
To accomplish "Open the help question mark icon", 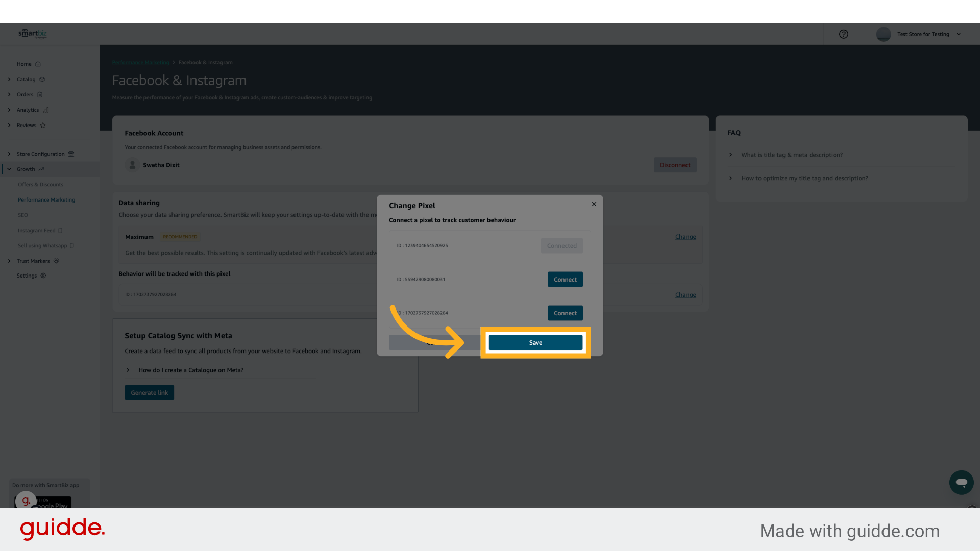I will pyautogui.click(x=844, y=34).
